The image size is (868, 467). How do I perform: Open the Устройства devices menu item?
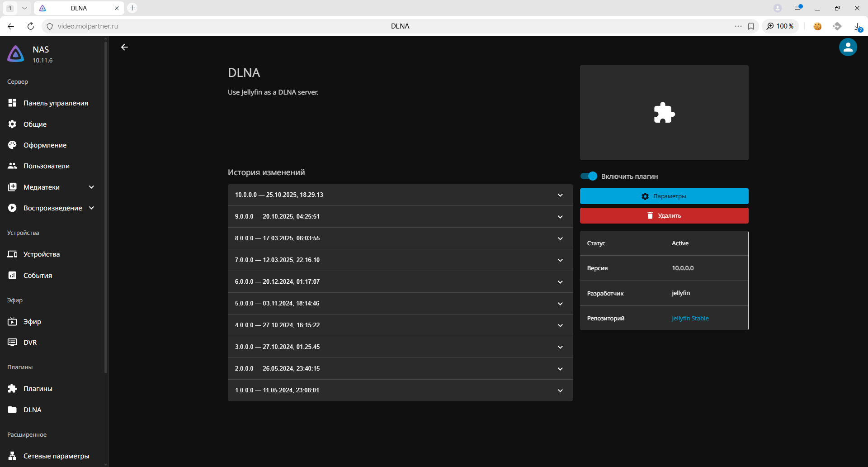click(41, 254)
